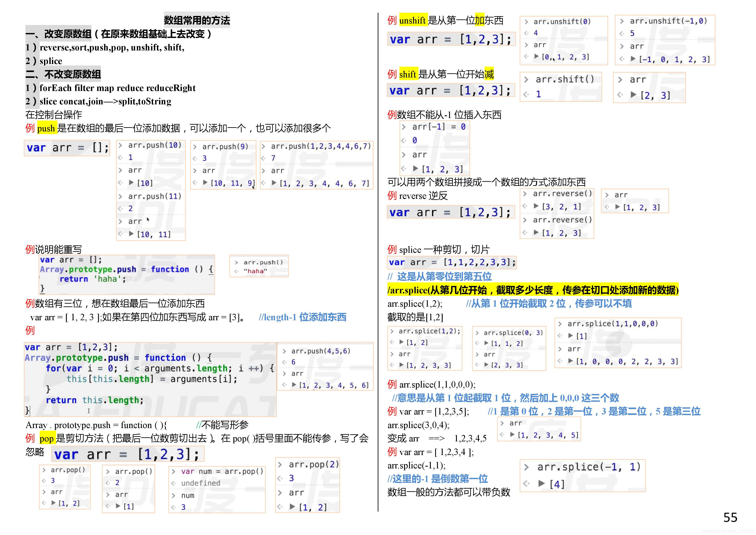Click the console line arr.push(11)
Screen dimensions: 756x535
(155, 196)
